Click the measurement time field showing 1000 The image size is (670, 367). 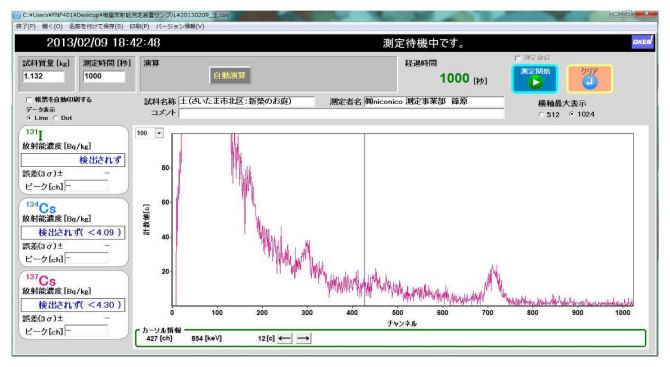[104, 76]
